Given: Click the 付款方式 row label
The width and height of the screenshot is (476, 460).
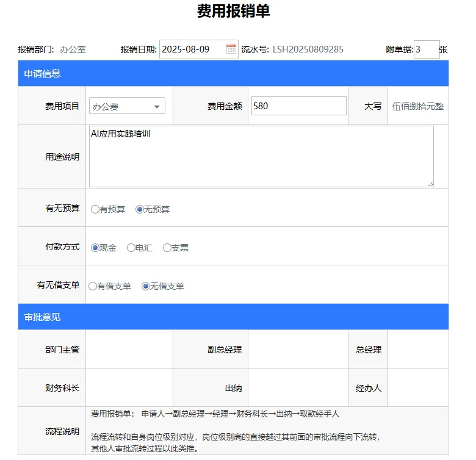Looking at the screenshot, I should coord(62,246).
